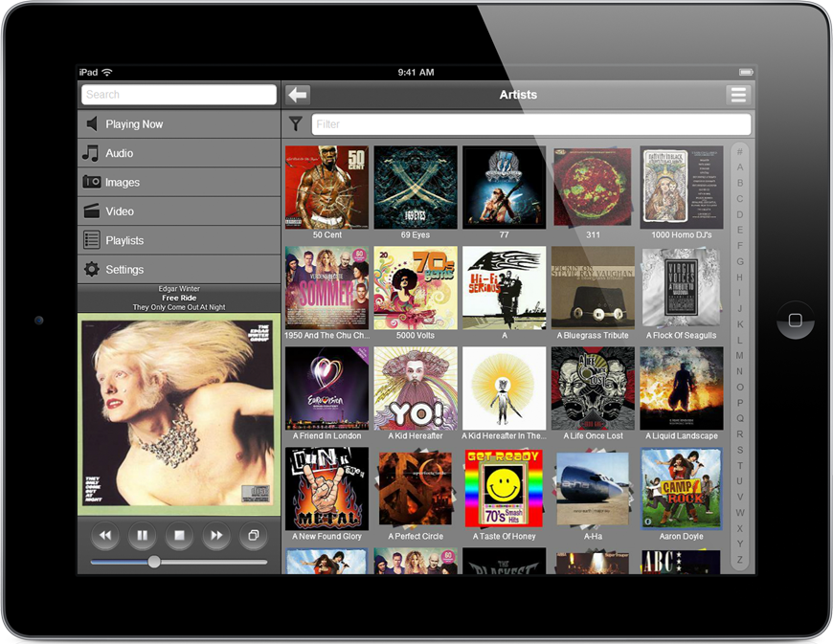Open the Hi-Fi Serious cover labeled A

(505, 288)
